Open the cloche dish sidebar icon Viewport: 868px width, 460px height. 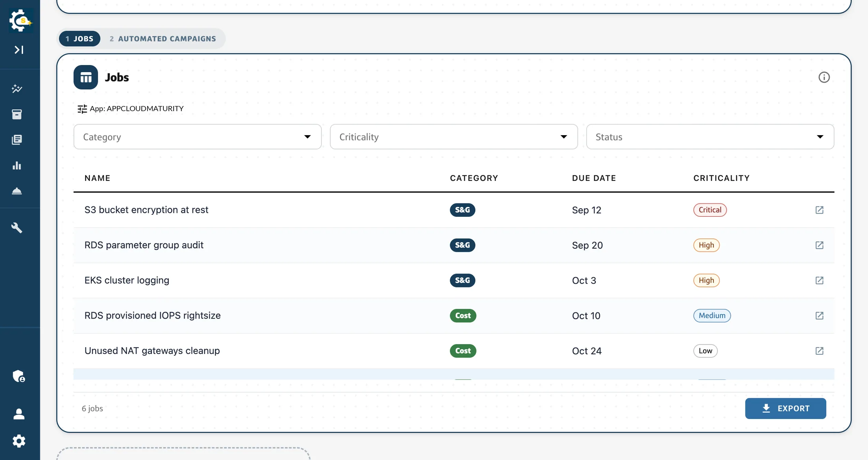(x=17, y=191)
